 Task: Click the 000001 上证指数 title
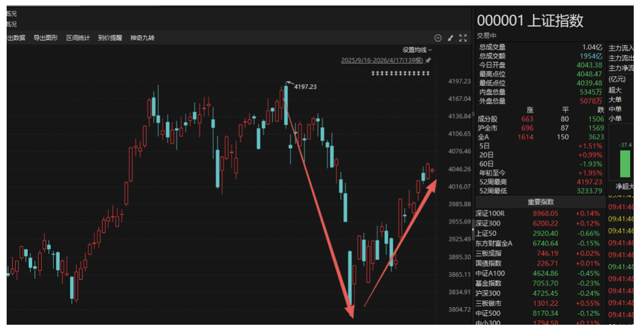click(x=530, y=21)
